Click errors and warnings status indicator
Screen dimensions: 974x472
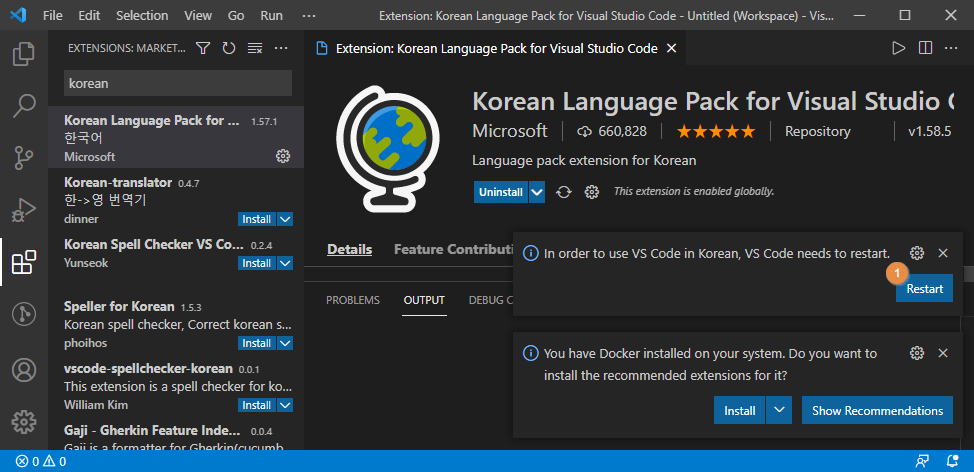pos(41,461)
